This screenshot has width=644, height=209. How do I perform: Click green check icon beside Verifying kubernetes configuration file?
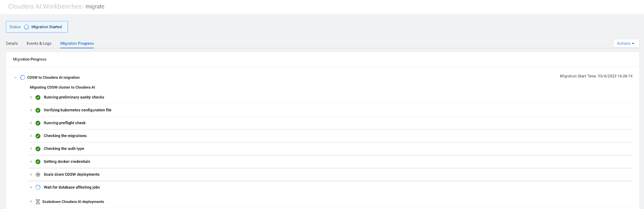tap(38, 110)
